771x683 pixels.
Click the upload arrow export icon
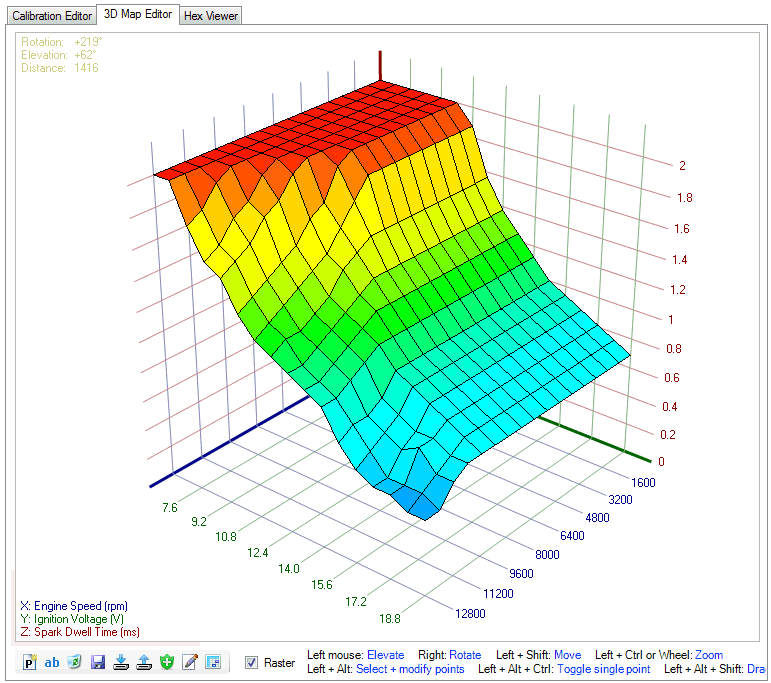pyautogui.click(x=144, y=662)
